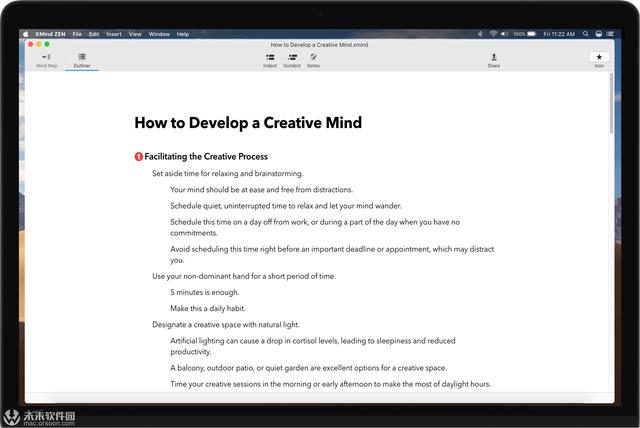Open the Apple menu
This screenshot has width=640, height=428.
coord(25,34)
